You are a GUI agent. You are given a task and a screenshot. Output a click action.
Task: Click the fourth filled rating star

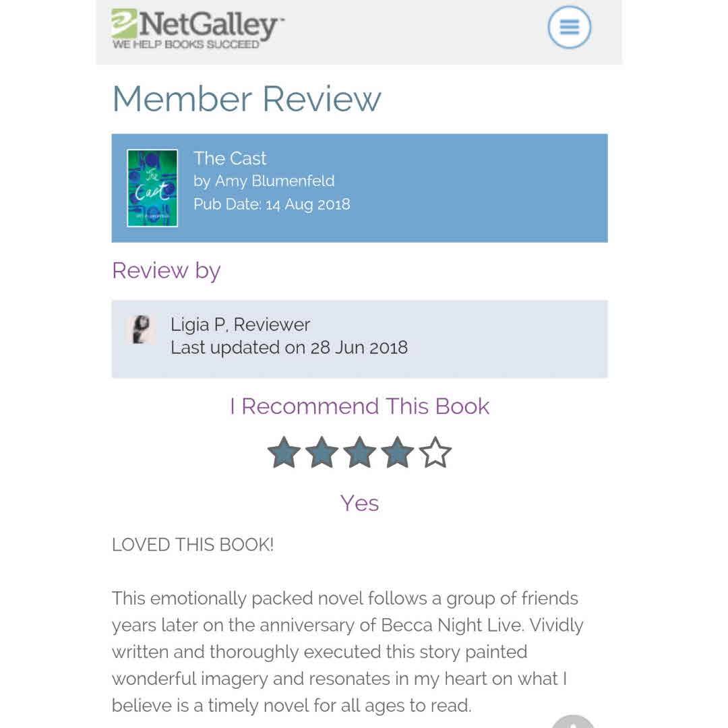point(397,452)
